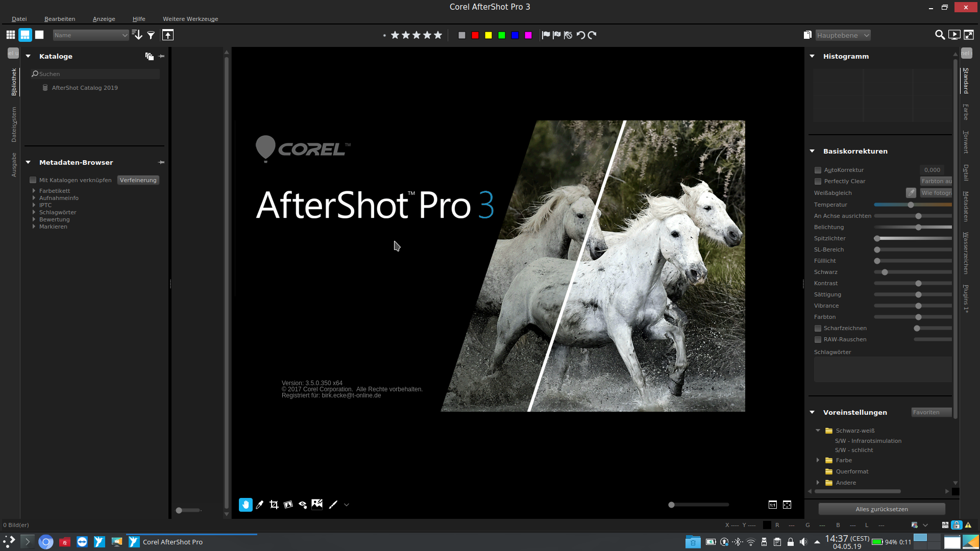Collapse the Histogramm panel
Image resolution: width=980 pixels, height=551 pixels.
(x=812, y=56)
